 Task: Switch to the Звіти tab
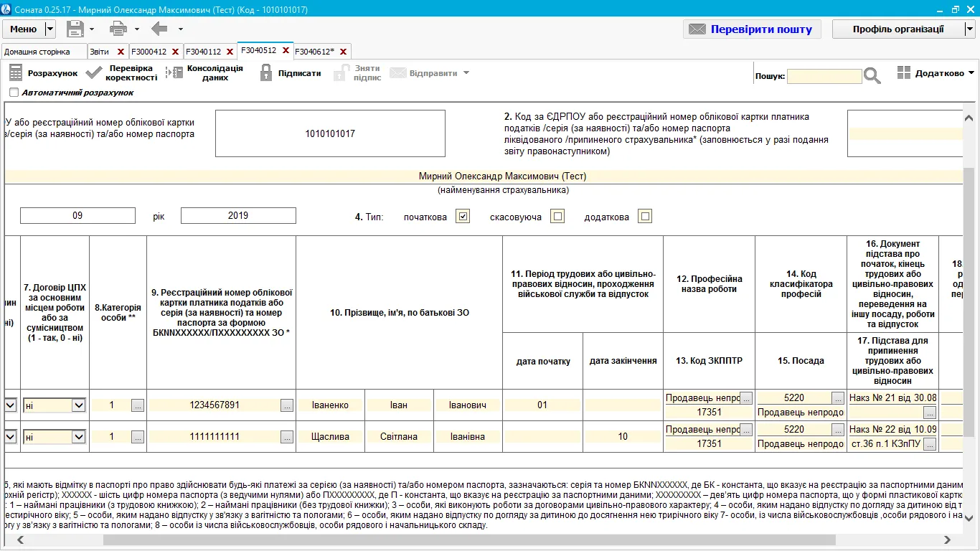click(100, 52)
